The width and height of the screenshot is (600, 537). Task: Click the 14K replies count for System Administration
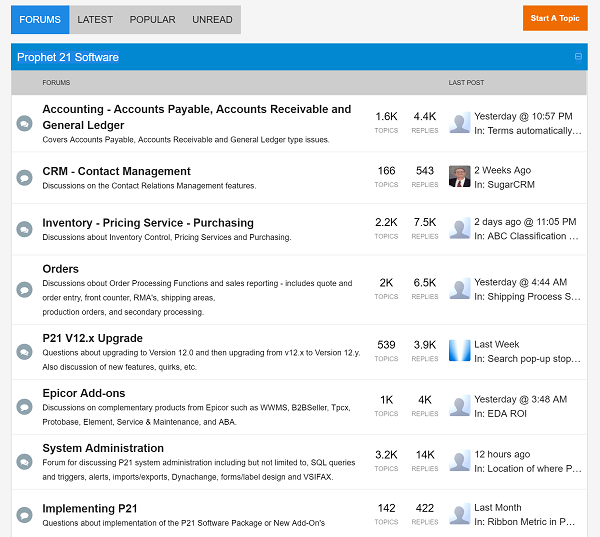(x=425, y=455)
